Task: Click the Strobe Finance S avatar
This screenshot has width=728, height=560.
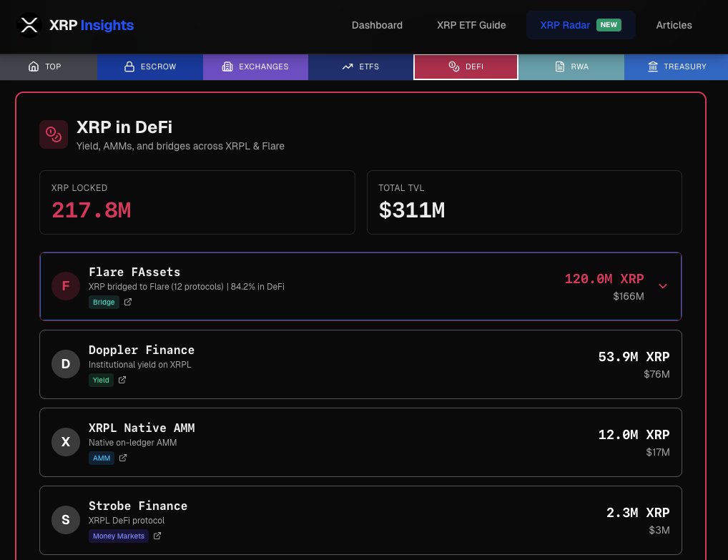Action: (66, 520)
